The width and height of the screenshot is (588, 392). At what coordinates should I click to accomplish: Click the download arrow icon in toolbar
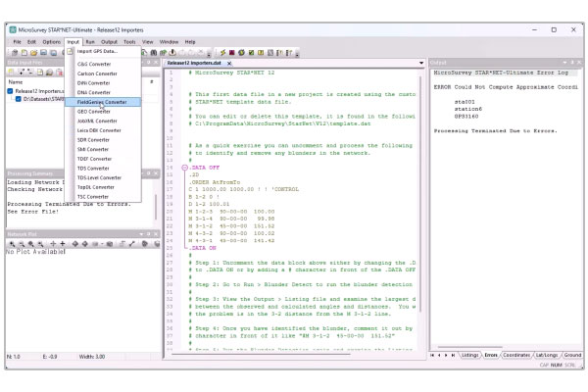[172, 53]
